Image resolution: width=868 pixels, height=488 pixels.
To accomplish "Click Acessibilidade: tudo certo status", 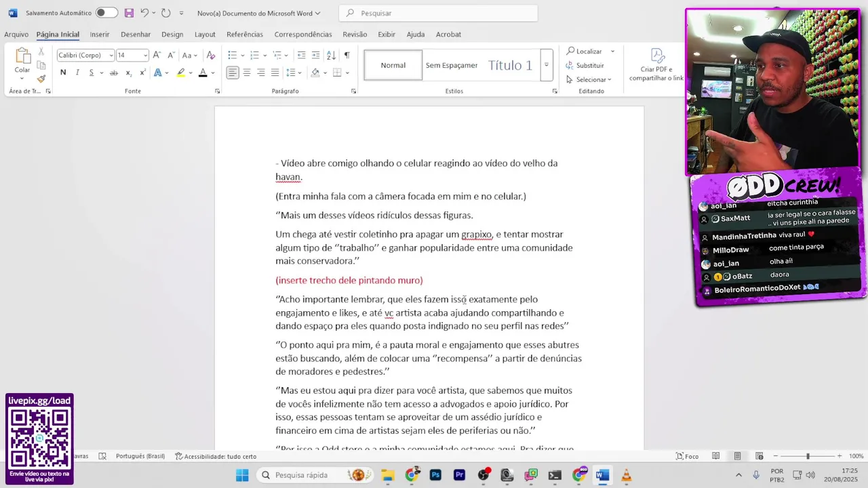I will (x=216, y=456).
